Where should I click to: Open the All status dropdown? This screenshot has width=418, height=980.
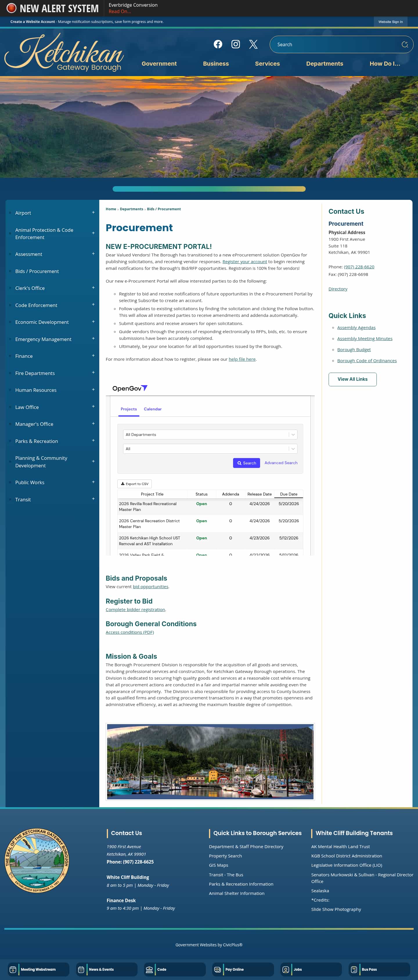click(210, 448)
